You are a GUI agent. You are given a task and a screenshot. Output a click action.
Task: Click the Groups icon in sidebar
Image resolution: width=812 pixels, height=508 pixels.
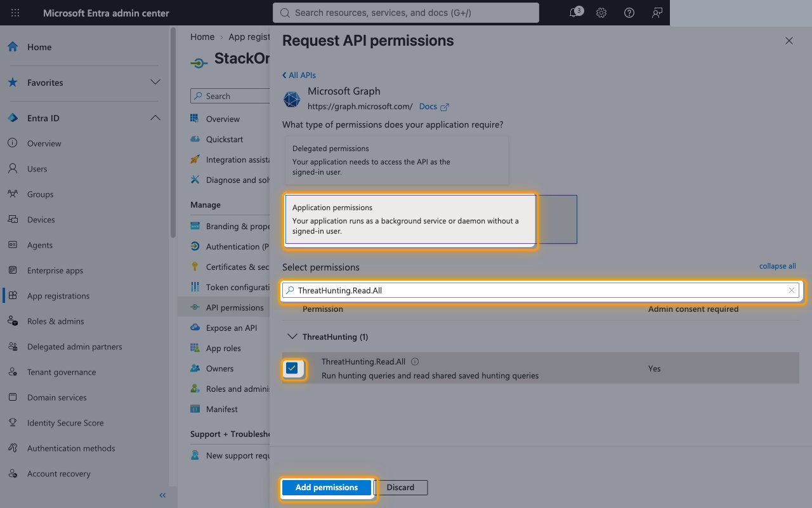point(13,194)
